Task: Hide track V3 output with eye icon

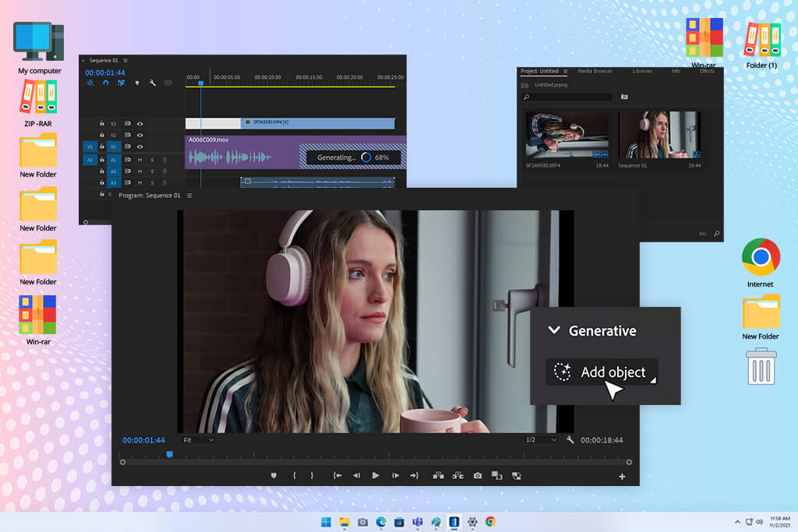Action: (140, 124)
